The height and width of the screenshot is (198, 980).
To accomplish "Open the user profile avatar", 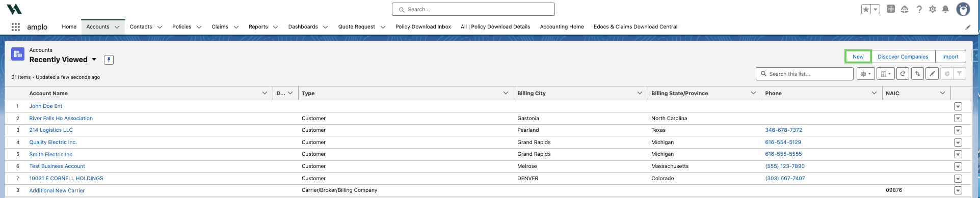I will click(963, 9).
